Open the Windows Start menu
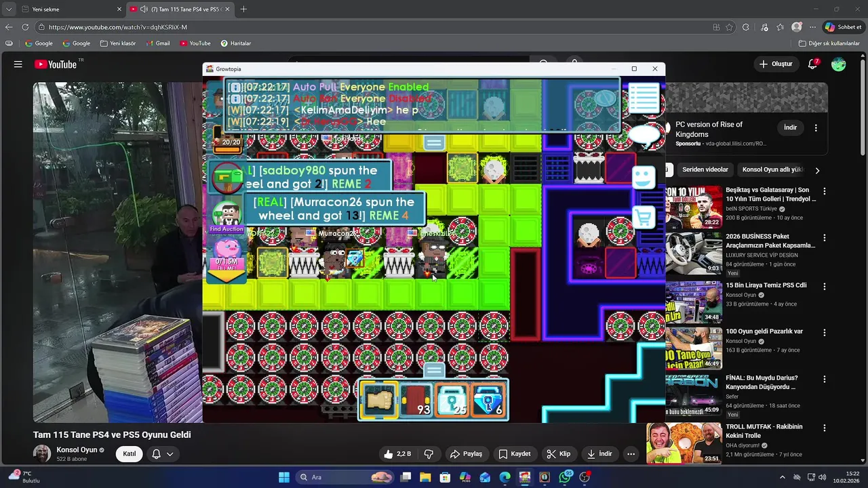Screen dimensions: 868x488 click(x=284, y=477)
